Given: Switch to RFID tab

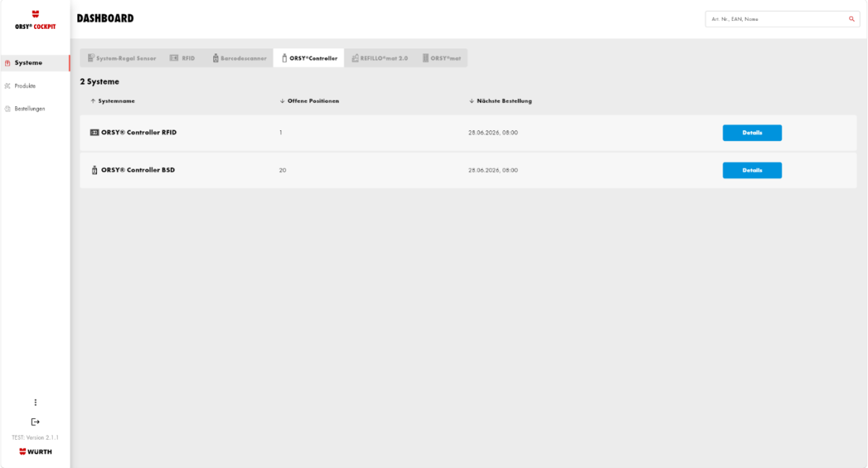Looking at the screenshot, I should pyautogui.click(x=182, y=58).
